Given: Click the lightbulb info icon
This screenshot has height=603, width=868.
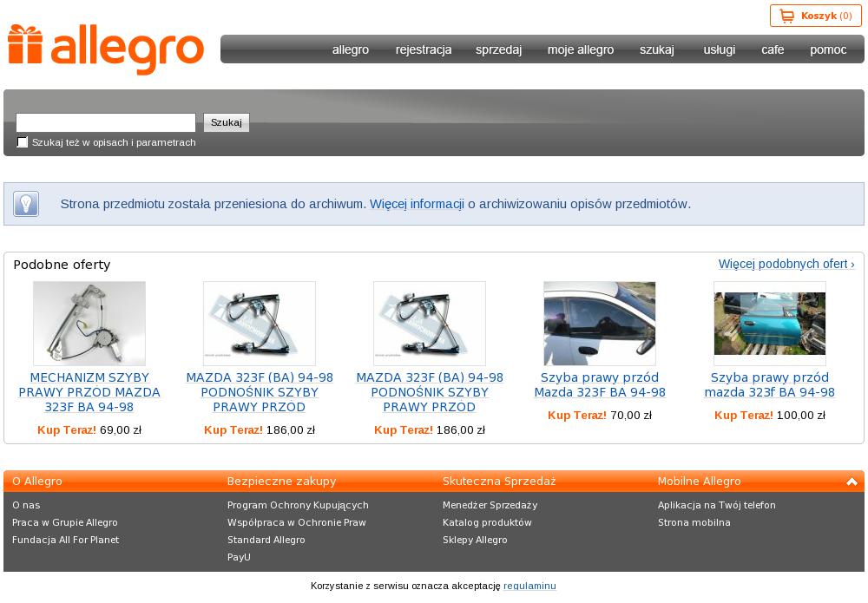Looking at the screenshot, I should pos(26,204).
